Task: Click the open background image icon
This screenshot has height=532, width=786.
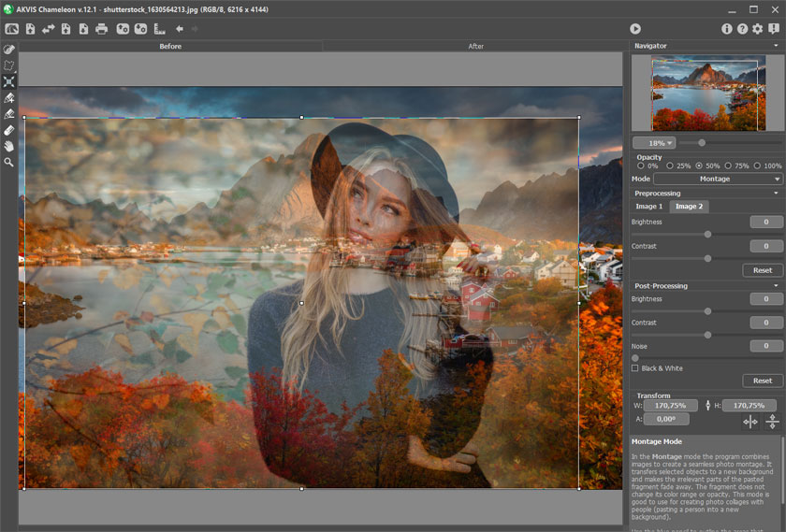Action: [x=31, y=29]
